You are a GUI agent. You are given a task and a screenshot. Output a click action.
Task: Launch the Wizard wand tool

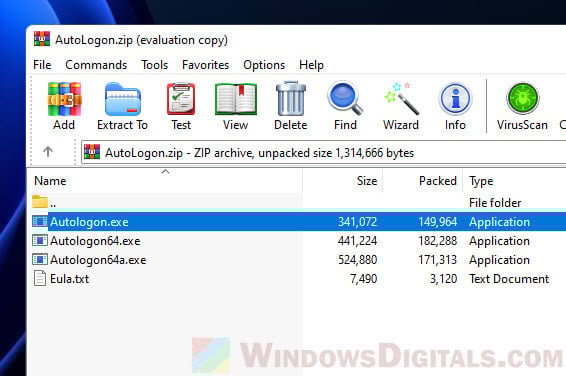(x=401, y=98)
